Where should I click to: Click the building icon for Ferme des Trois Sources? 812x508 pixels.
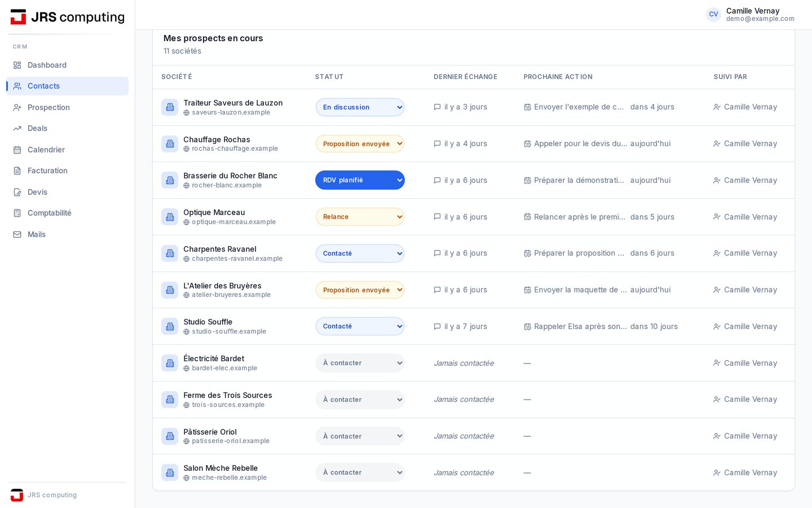tap(170, 400)
